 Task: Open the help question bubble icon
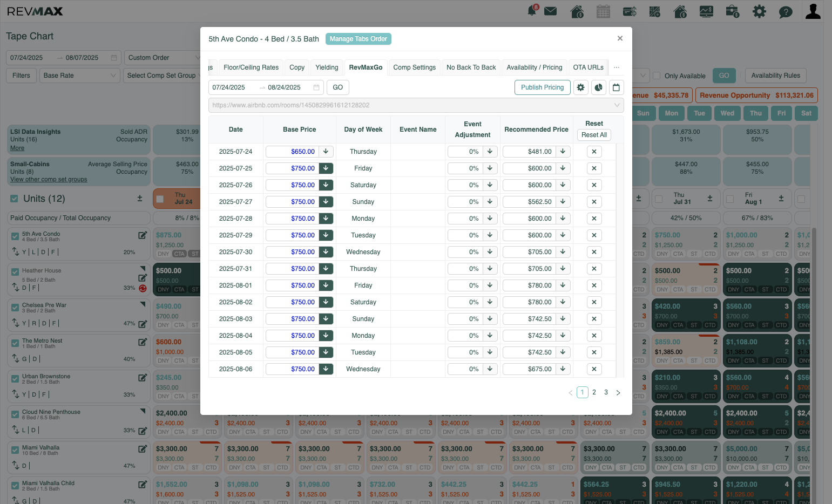click(786, 12)
